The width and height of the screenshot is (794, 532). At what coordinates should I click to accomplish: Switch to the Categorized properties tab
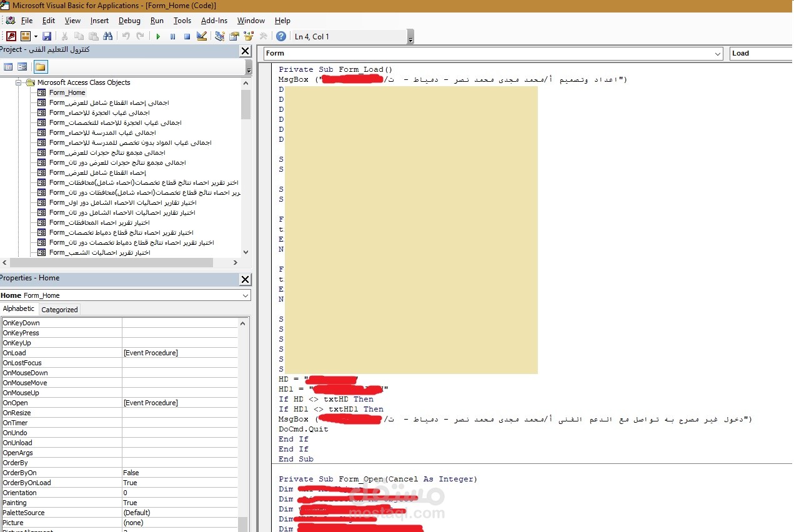tap(59, 310)
